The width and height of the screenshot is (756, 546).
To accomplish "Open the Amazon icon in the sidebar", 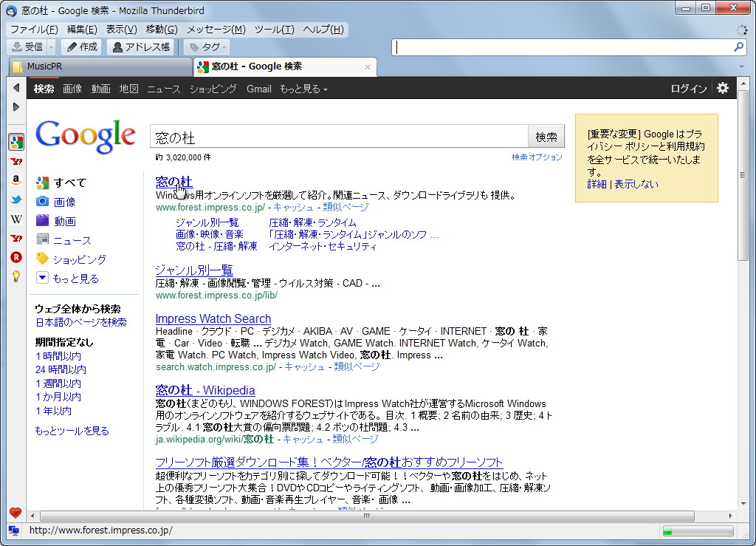I will point(16,180).
